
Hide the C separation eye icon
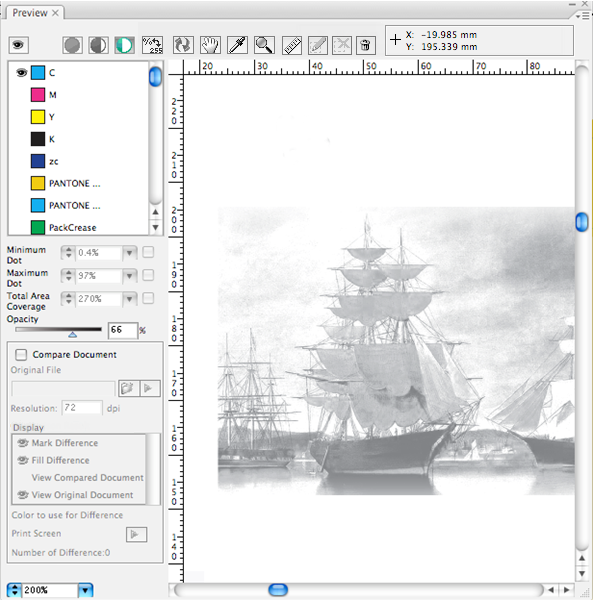coord(21,73)
